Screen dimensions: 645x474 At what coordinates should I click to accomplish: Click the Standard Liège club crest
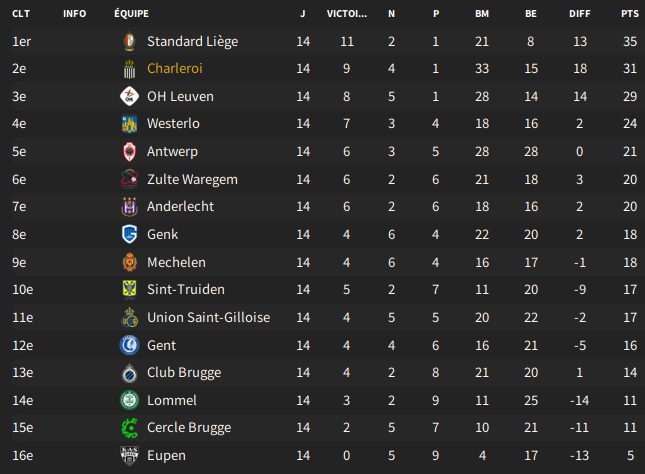(130, 41)
